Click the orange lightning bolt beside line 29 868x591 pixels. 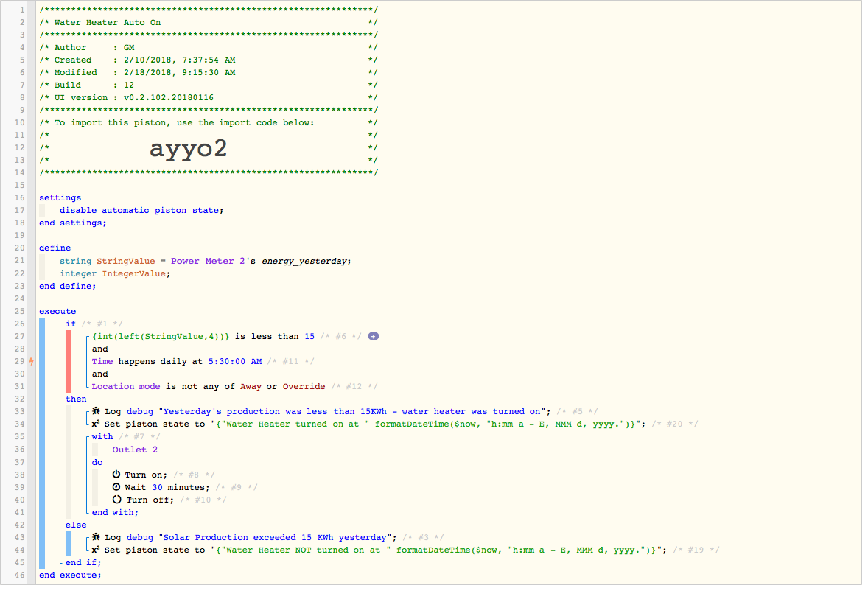pos(32,361)
